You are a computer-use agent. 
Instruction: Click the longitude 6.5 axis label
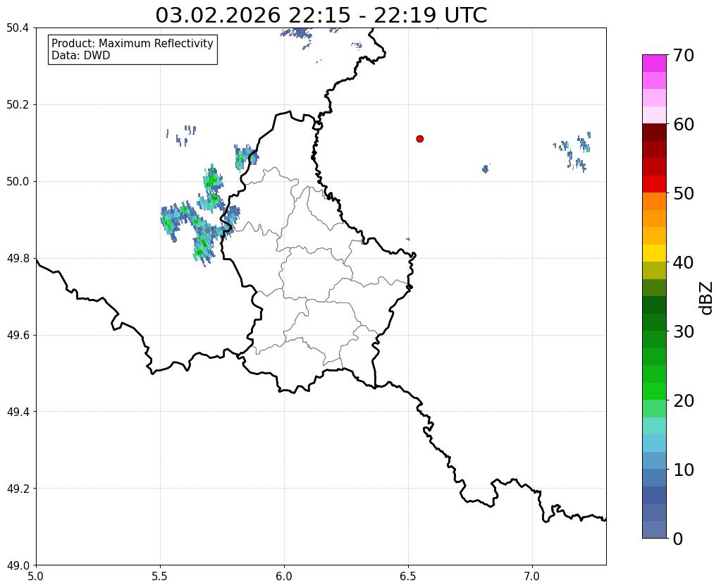[x=408, y=576]
